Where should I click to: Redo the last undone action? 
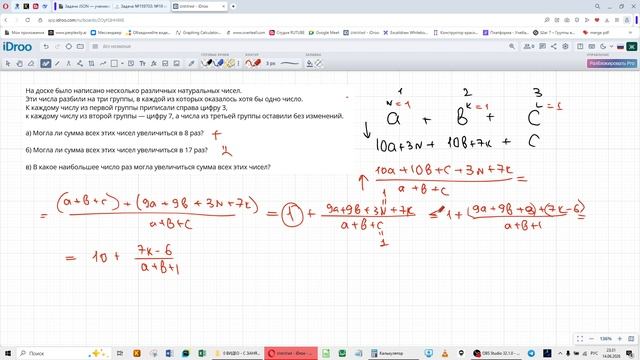(57, 47)
